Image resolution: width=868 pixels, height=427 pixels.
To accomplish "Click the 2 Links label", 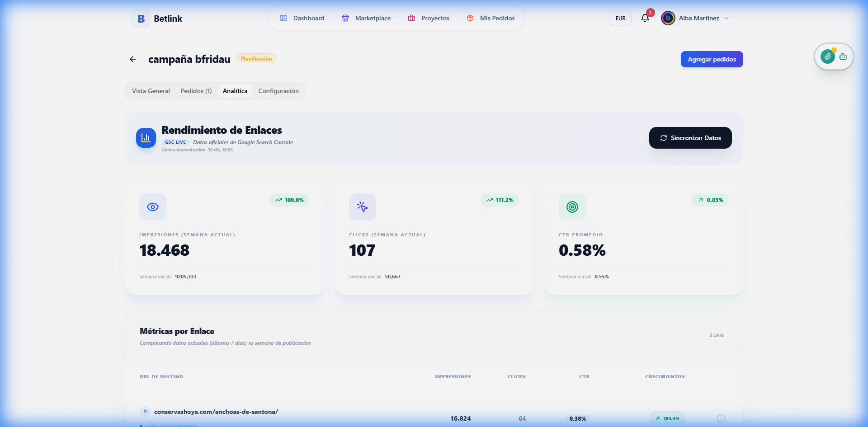I will tap(717, 335).
